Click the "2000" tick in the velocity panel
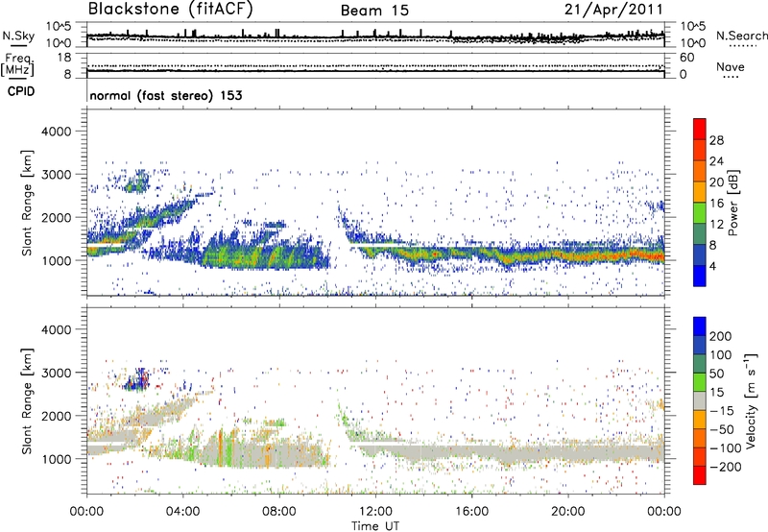768x532 pixels. pos(57,416)
